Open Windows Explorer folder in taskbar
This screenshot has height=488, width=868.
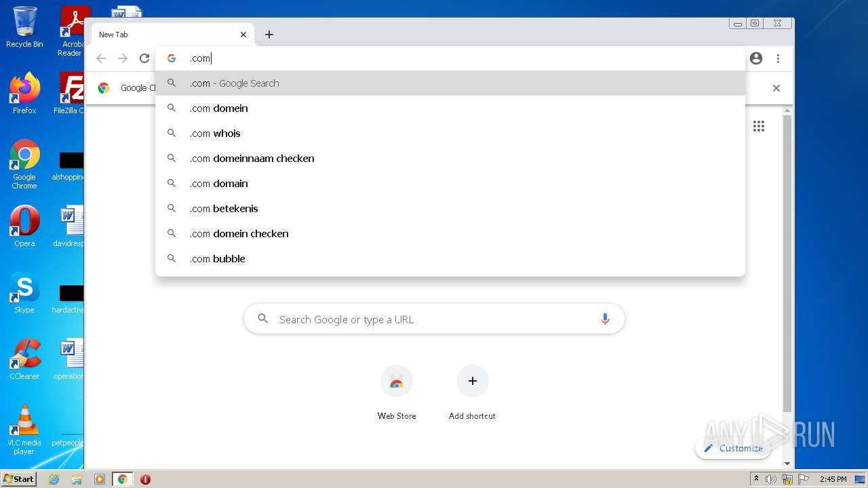click(77, 479)
